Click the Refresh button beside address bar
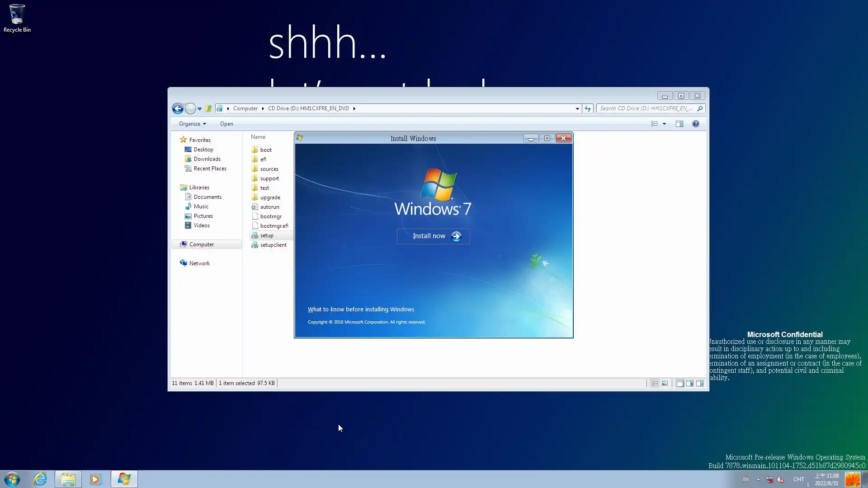868x488 pixels. [588, 108]
